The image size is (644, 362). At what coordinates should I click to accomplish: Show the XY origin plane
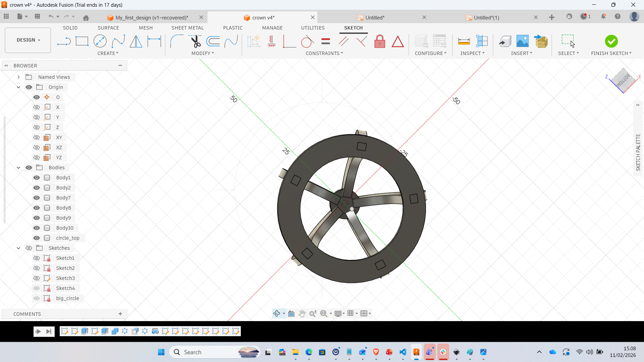coord(37,137)
